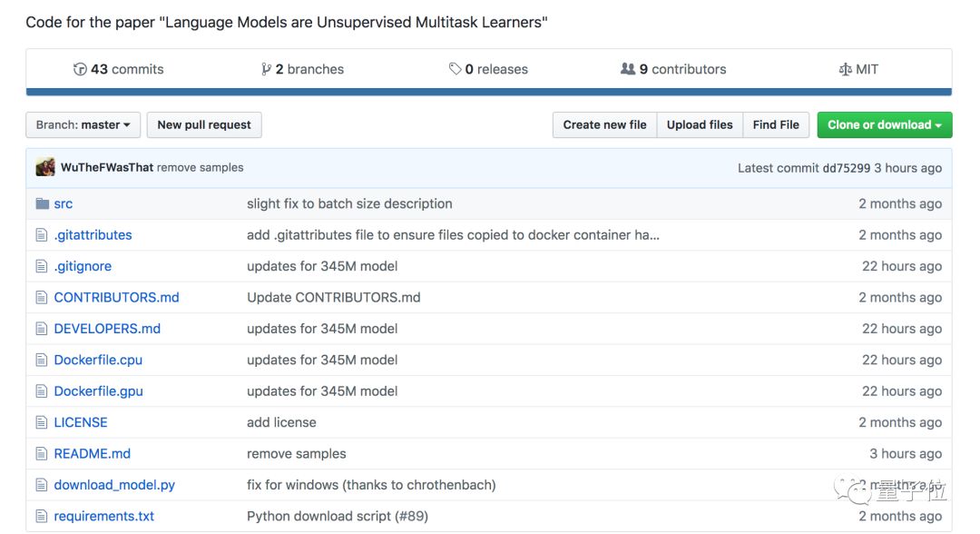The height and width of the screenshot is (534, 980).
Task: Click the Upload files button
Action: pos(700,125)
